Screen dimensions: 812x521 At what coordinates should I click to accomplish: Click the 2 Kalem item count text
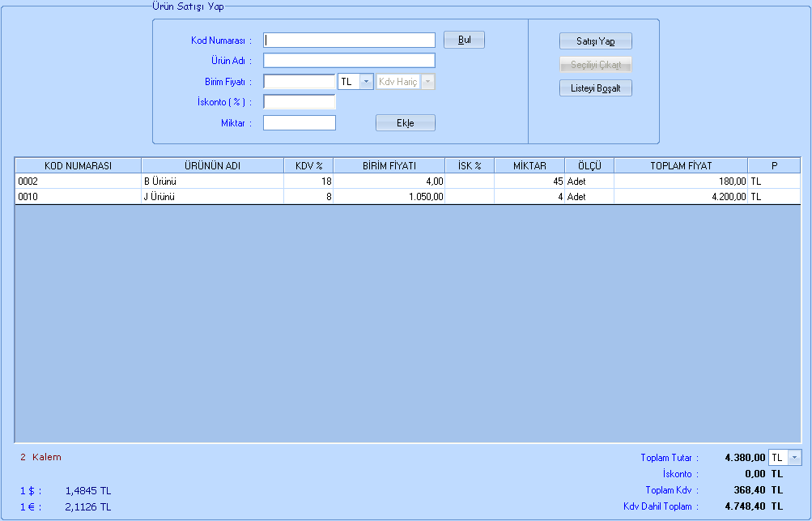[x=41, y=457]
